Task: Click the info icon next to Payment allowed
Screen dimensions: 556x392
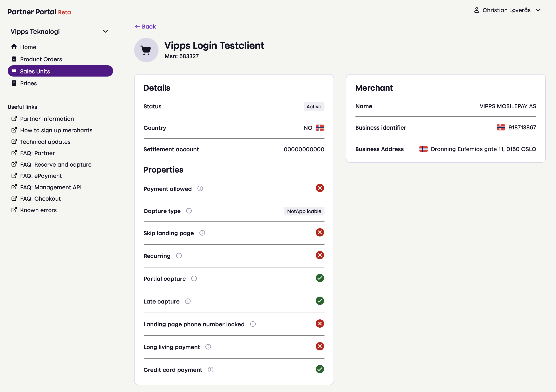Action: click(200, 188)
